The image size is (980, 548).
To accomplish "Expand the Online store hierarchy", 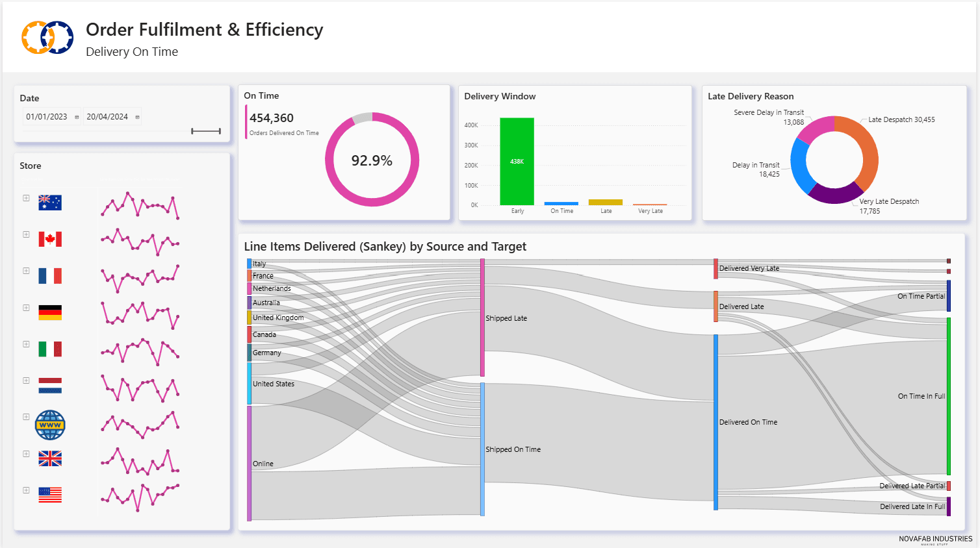I will (26, 417).
